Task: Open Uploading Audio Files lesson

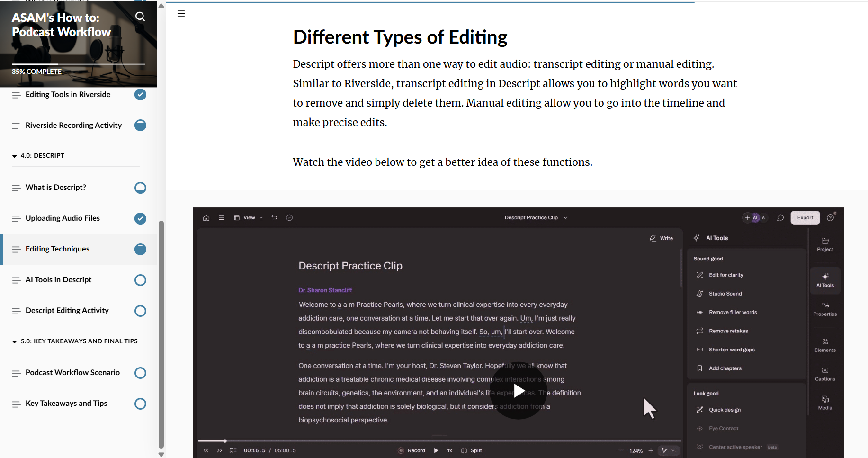Action: 63,218
